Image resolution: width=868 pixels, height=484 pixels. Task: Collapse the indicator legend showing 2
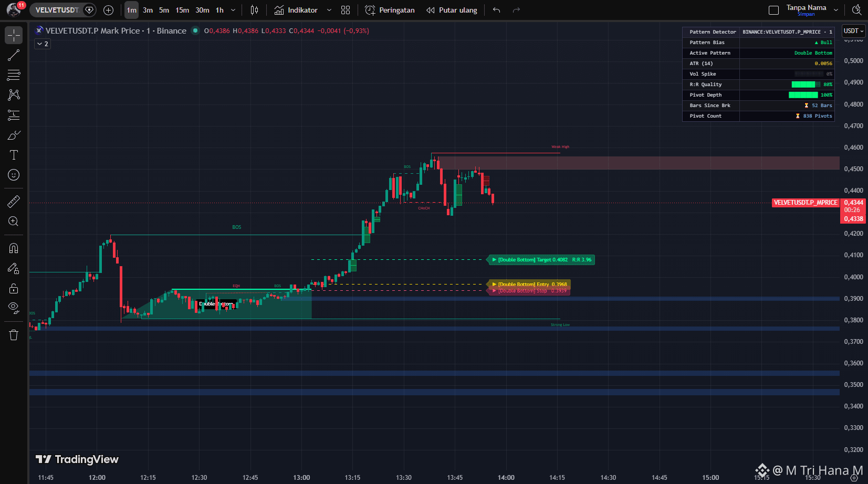pyautogui.click(x=43, y=44)
